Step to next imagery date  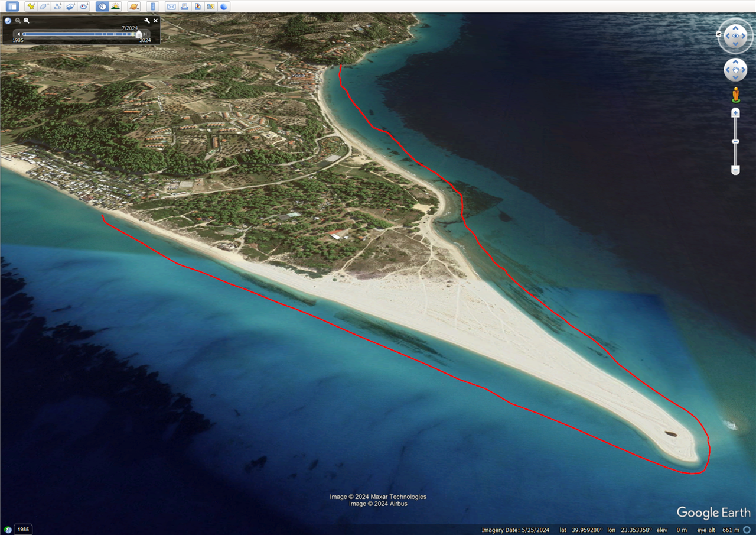(x=145, y=34)
